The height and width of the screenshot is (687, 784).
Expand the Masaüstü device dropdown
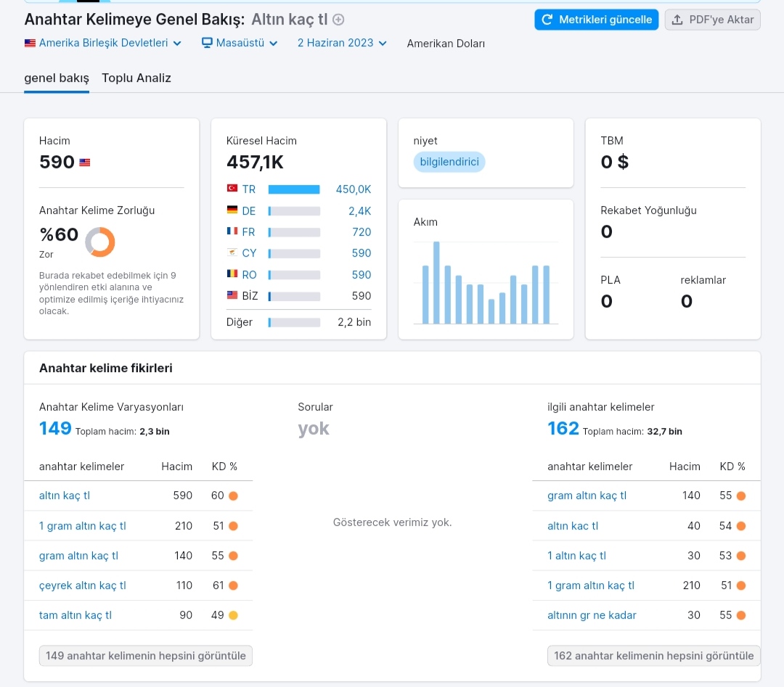tap(240, 43)
